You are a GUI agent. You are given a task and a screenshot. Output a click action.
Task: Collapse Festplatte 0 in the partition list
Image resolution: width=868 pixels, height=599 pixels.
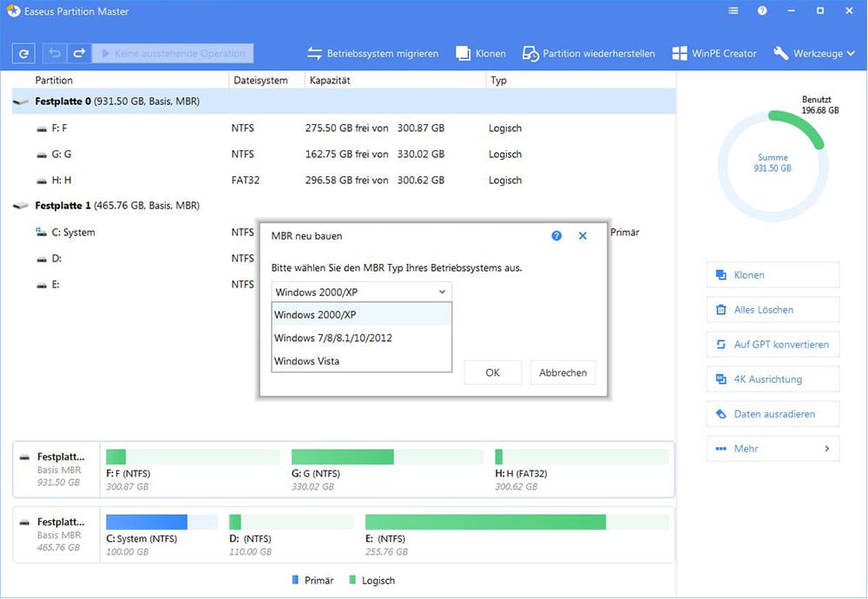(x=19, y=101)
